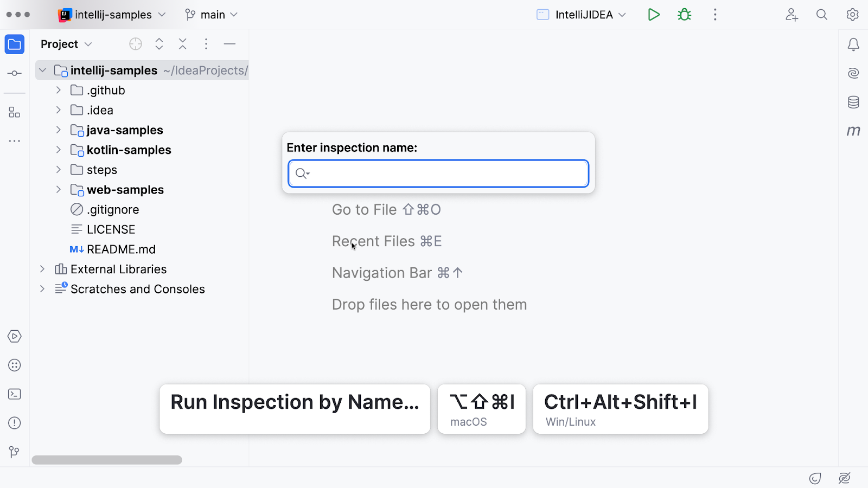Viewport: 868px width, 488px height.
Task: Open the Database tool window
Action: coord(853,102)
